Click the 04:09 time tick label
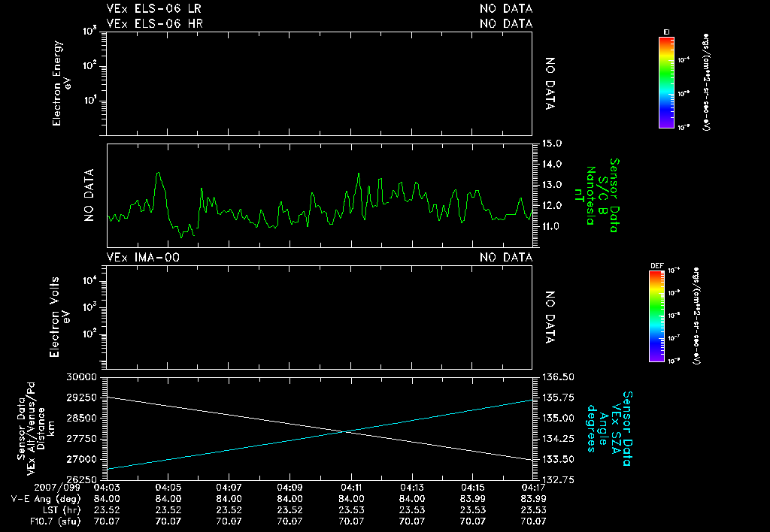This screenshot has height=532, width=770. pos(290,488)
